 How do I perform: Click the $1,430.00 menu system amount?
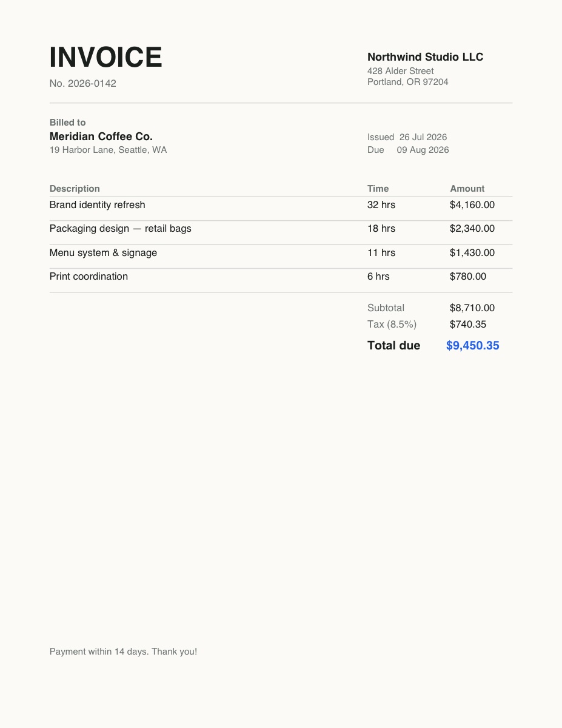[x=472, y=253]
